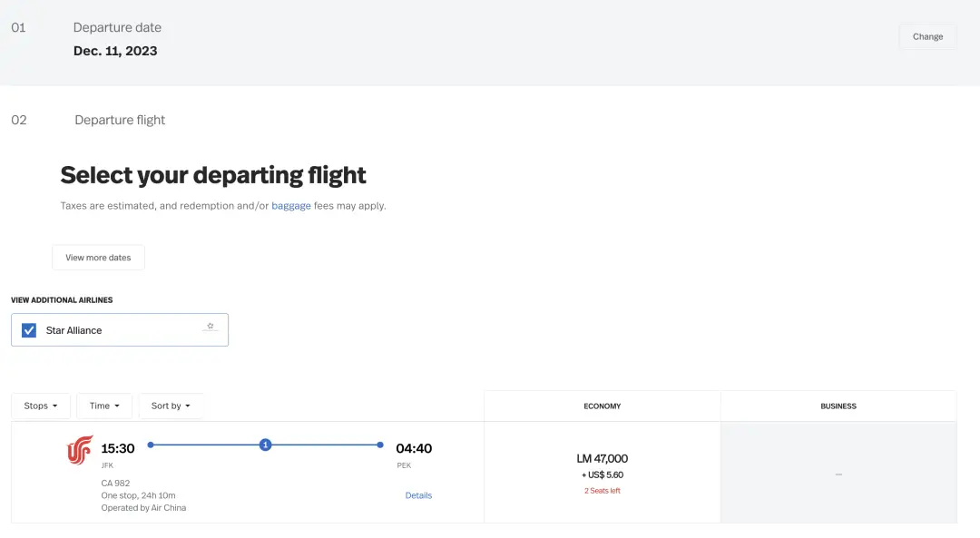
Task: Expand the Sort by dropdown
Action: [x=171, y=406]
